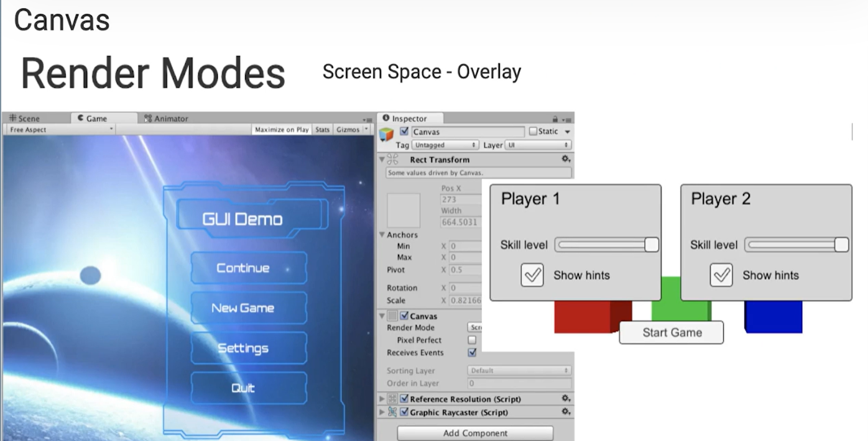The image size is (868, 441).
Task: Click the Pivot X field showing 0.5
Action: coord(466,270)
